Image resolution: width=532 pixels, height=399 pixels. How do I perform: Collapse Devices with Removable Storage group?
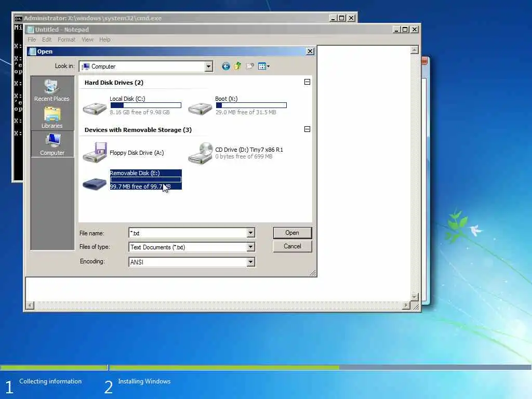[307, 129]
